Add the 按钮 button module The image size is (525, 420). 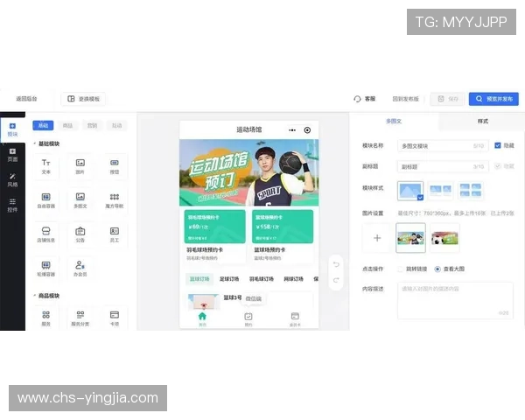pyautogui.click(x=115, y=166)
